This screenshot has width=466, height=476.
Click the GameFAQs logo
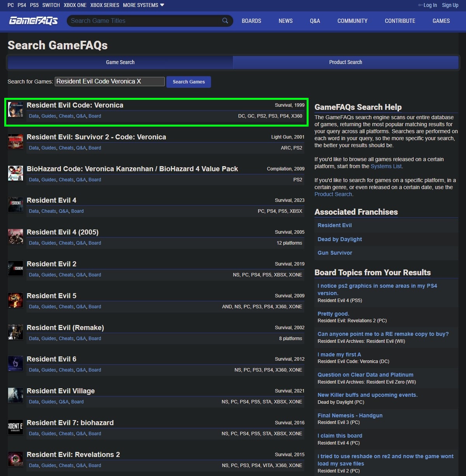[x=33, y=21]
